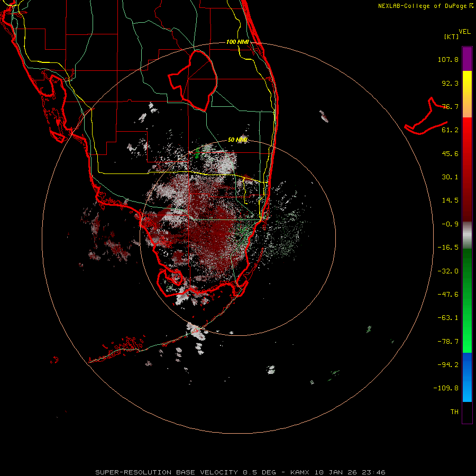The image size is (476, 476).
Task: Click the NEXLAB-College of DuPage title text
Action: click(x=423, y=6)
